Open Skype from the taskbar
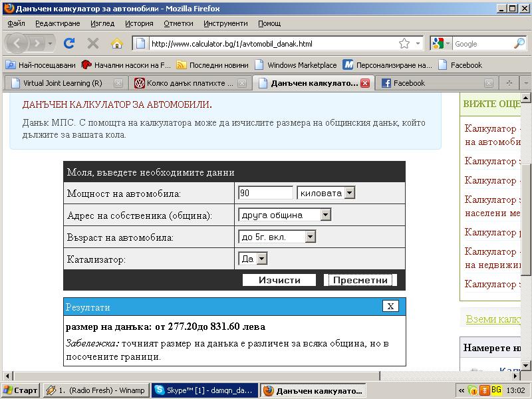 click(x=204, y=390)
